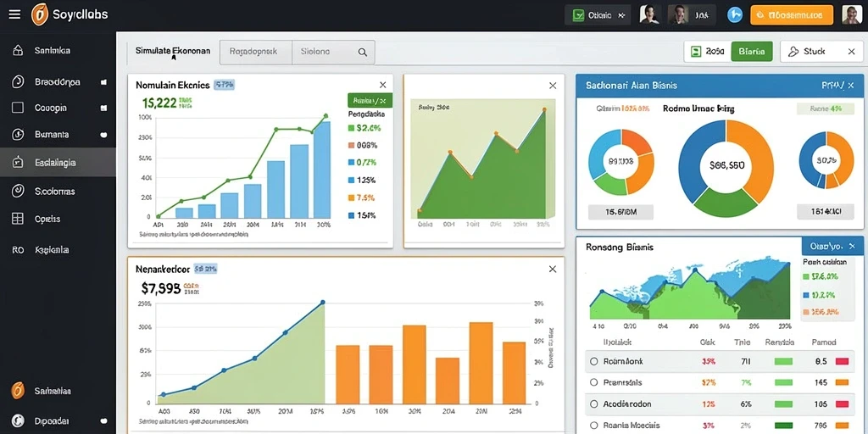Open the green Otiaia dropdown in header
Image resolution: width=868 pixels, height=434 pixels.
[x=598, y=15]
